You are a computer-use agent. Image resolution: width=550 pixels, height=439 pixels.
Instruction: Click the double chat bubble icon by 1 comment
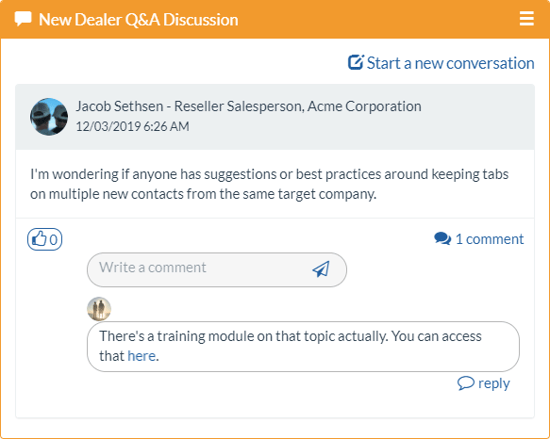443,239
